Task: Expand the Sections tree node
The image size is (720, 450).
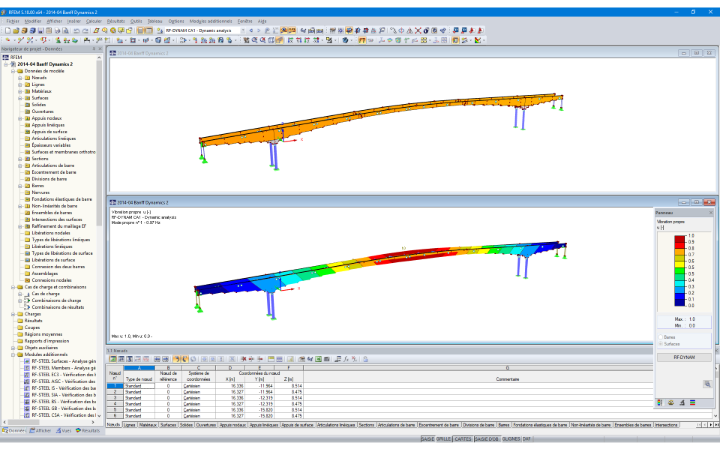Action: pyautogui.click(x=20, y=159)
